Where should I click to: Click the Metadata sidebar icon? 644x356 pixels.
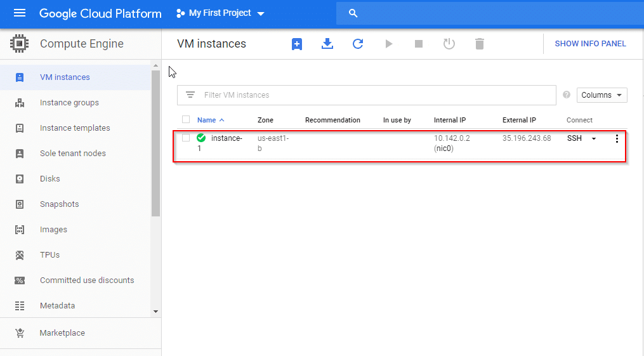[x=19, y=306]
